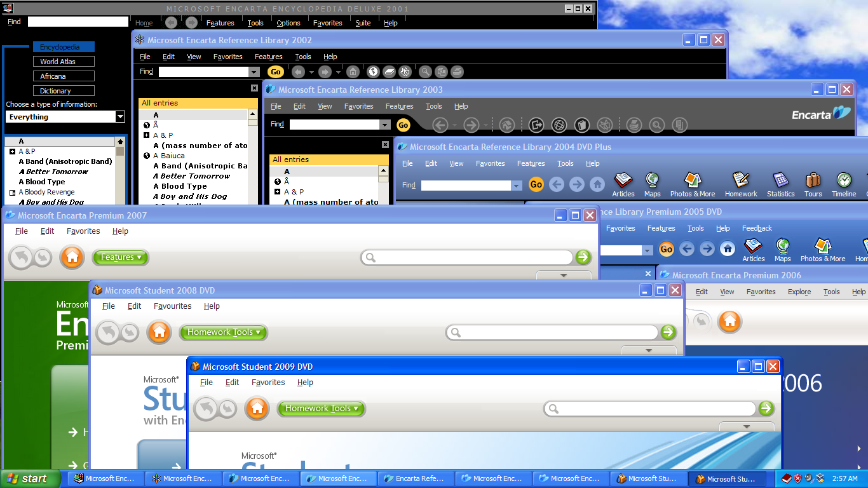Click collapse arrow below Student 2009 search

(747, 427)
